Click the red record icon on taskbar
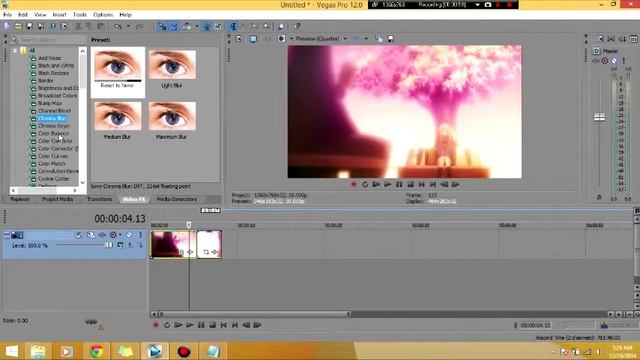Screen dimensions: 640x360 pos(184,351)
